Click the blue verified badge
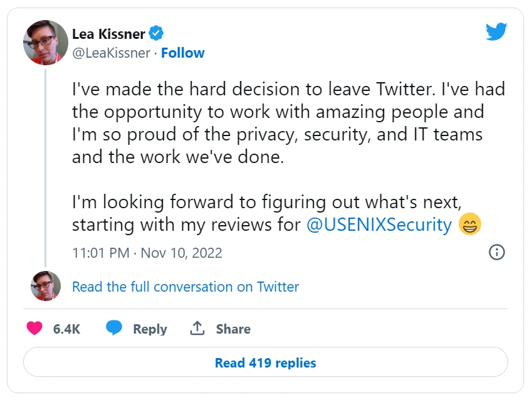 click(x=157, y=34)
